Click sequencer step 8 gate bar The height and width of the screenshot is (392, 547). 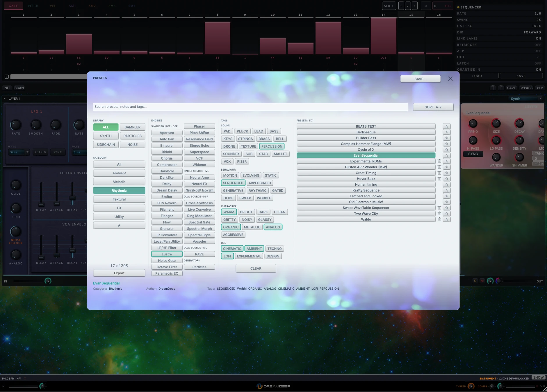[218, 38]
